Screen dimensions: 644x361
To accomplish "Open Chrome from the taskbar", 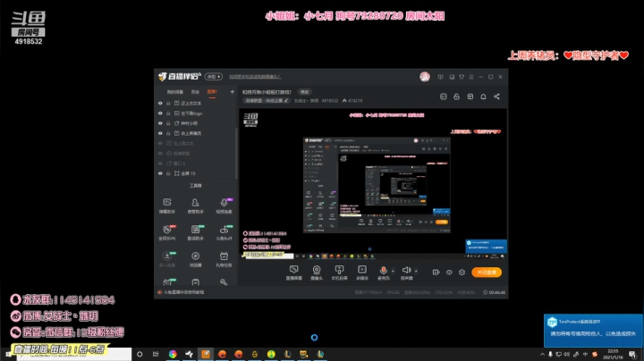I will 173,354.
